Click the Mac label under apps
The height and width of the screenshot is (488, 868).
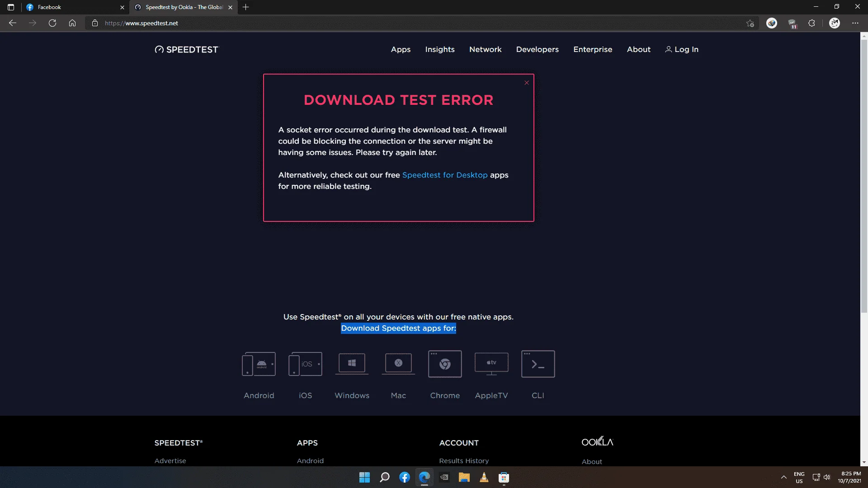(398, 396)
